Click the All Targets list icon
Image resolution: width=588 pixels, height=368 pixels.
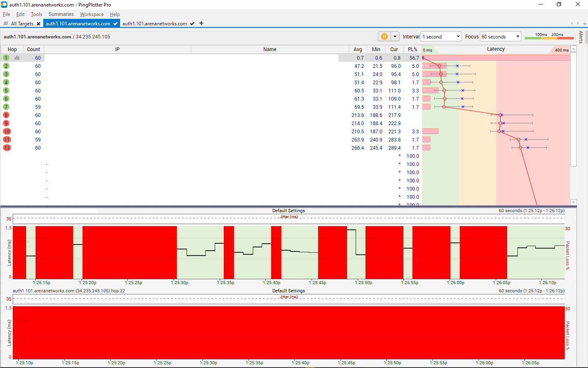coord(6,24)
